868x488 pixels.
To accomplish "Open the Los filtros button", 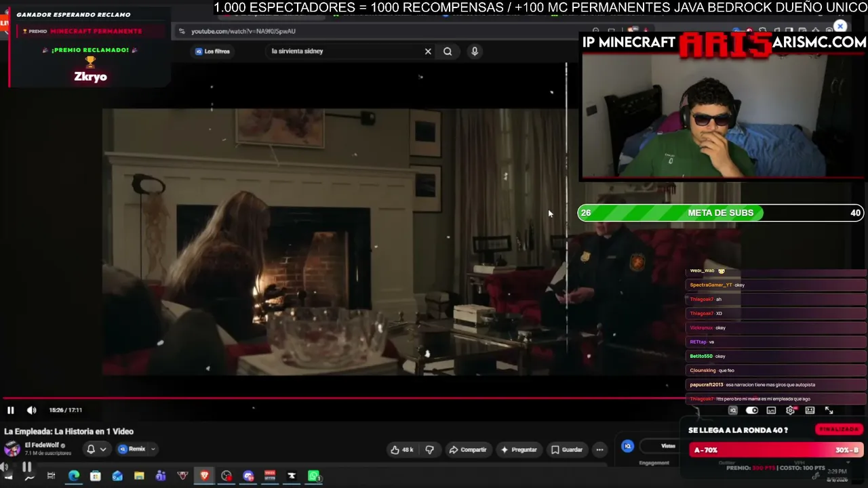I will pyautogui.click(x=213, y=52).
